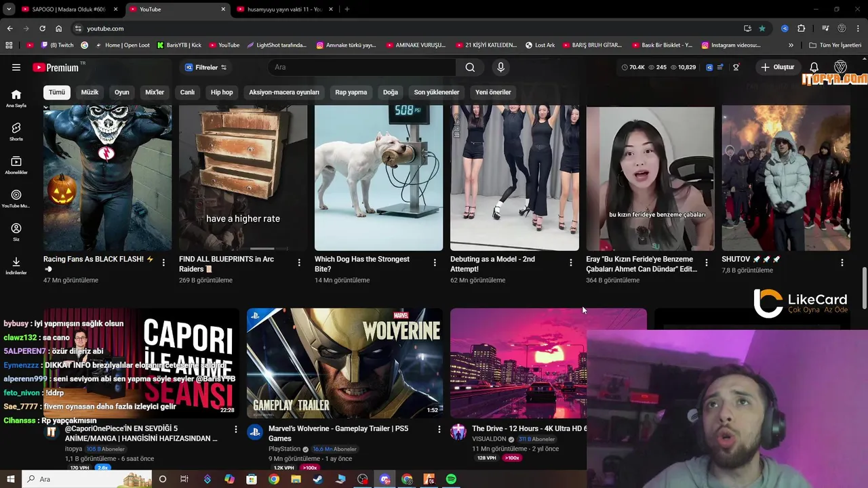Open options for Marvel's Wolverine trailer
Image resolution: width=868 pixels, height=488 pixels.
pos(439,429)
